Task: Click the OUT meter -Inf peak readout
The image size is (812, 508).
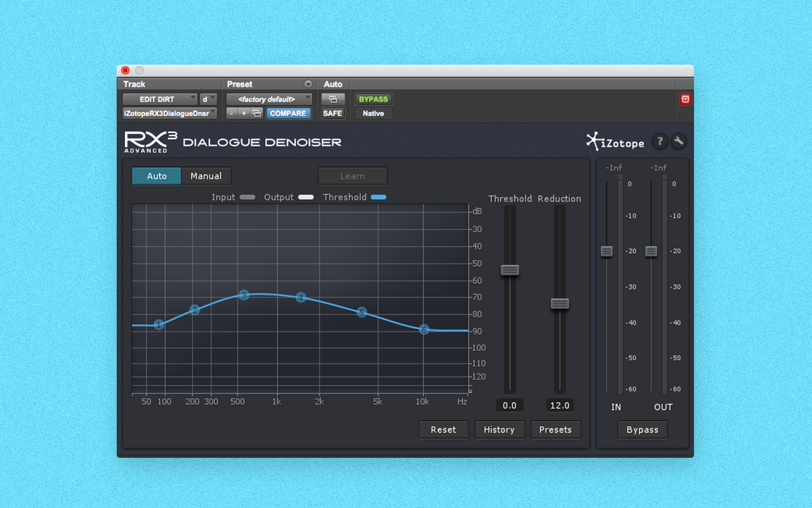Action: pyautogui.click(x=658, y=168)
